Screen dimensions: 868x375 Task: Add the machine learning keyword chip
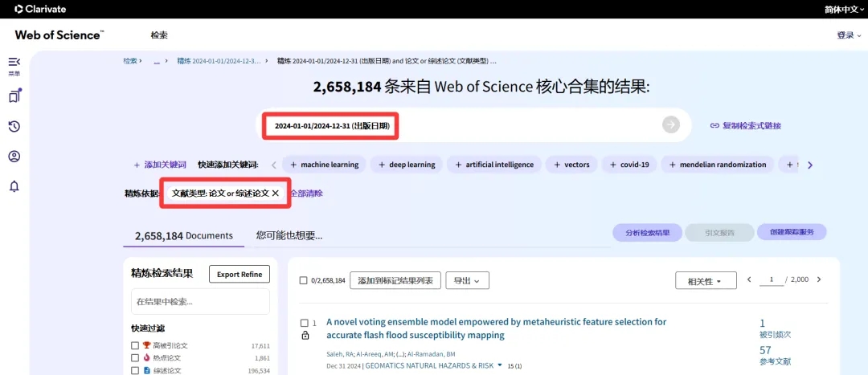pyautogui.click(x=325, y=165)
